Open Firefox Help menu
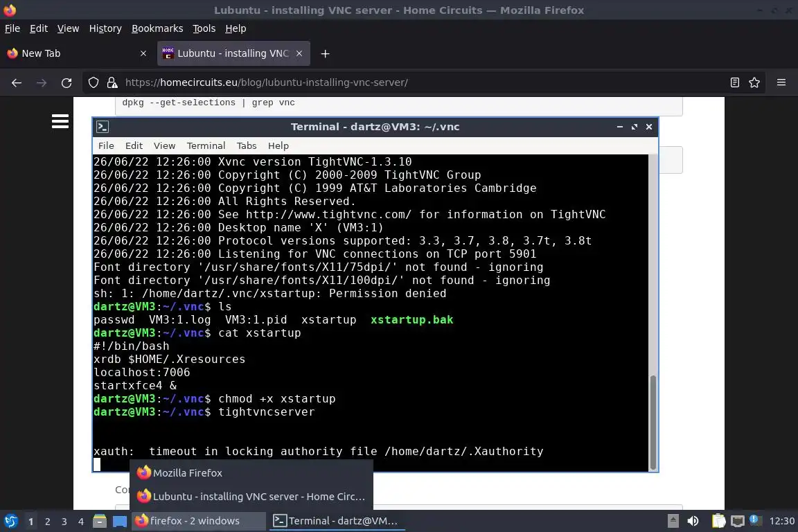 tap(236, 28)
